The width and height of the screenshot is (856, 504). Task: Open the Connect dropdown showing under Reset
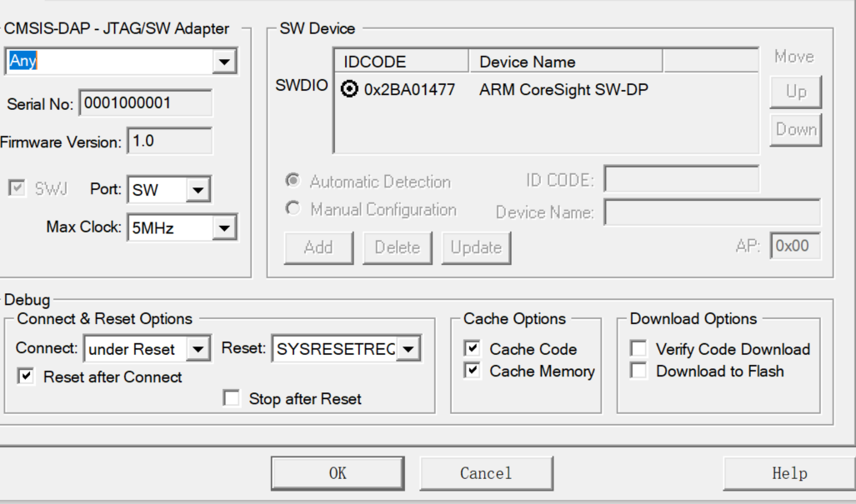pyautogui.click(x=198, y=348)
